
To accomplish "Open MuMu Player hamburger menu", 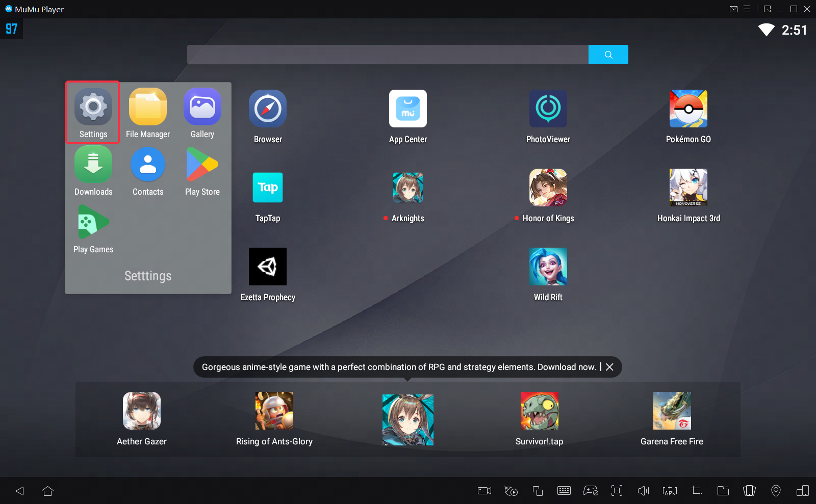I will click(x=747, y=9).
